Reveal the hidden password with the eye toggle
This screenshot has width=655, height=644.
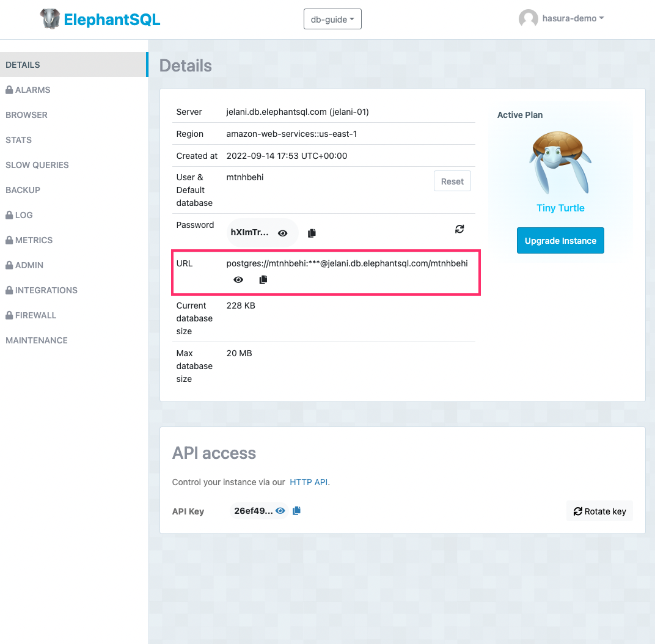pyautogui.click(x=282, y=233)
